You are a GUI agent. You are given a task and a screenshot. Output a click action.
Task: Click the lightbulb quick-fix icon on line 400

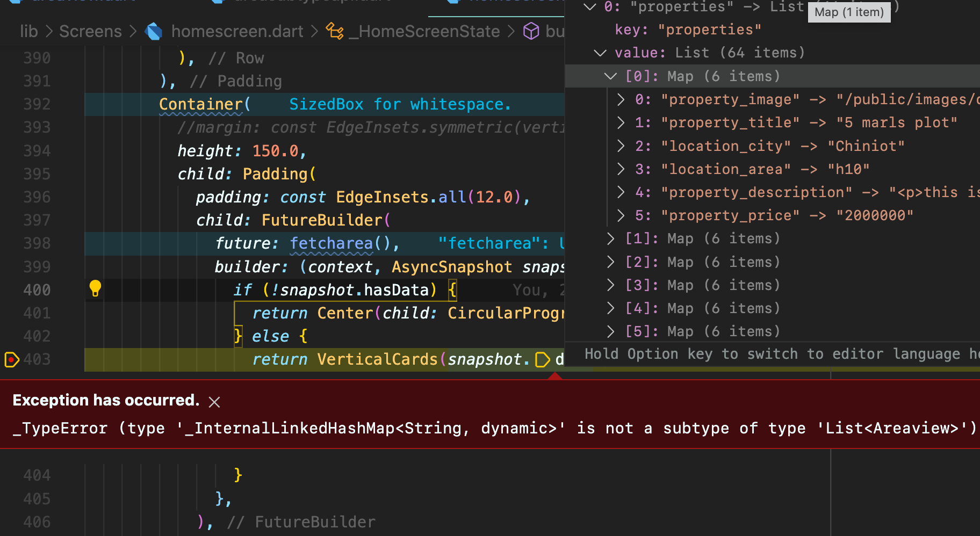[95, 288]
